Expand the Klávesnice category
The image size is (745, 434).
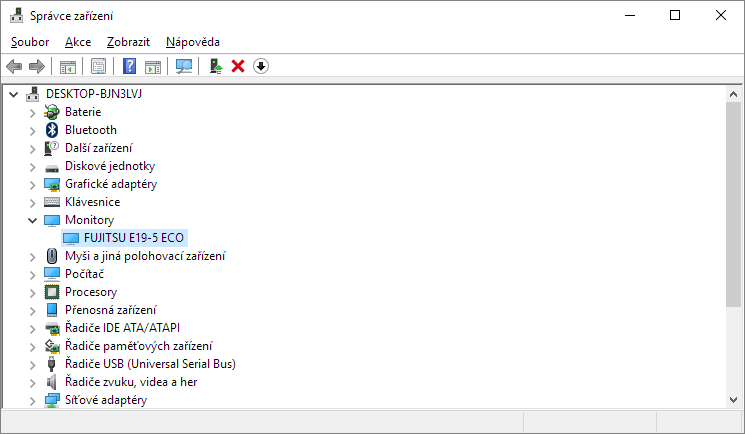click(x=32, y=203)
